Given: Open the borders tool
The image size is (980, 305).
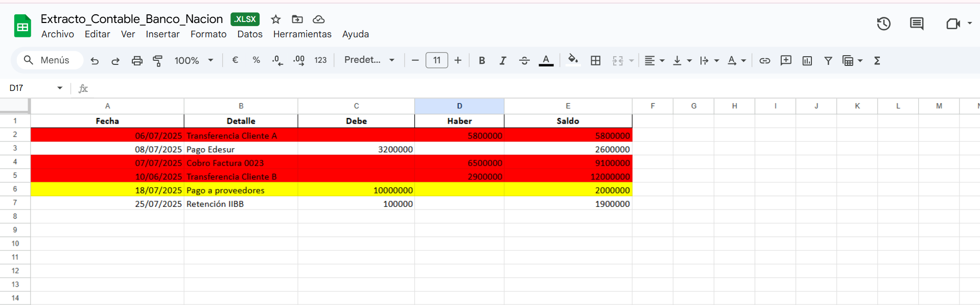Looking at the screenshot, I should tap(595, 60).
